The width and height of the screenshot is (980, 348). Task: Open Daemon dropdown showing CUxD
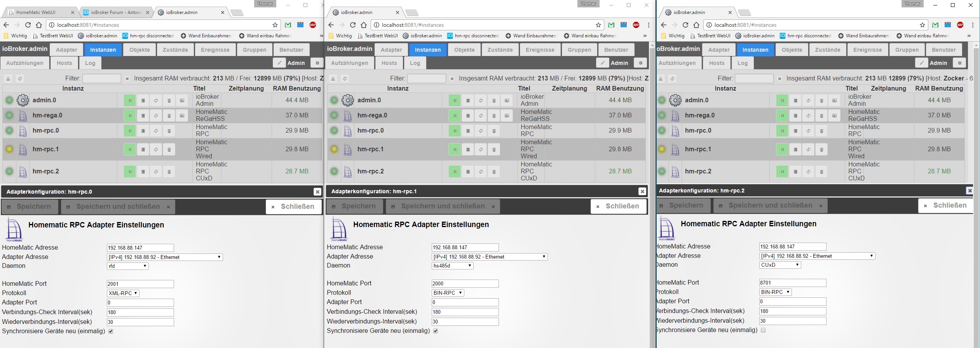point(780,265)
